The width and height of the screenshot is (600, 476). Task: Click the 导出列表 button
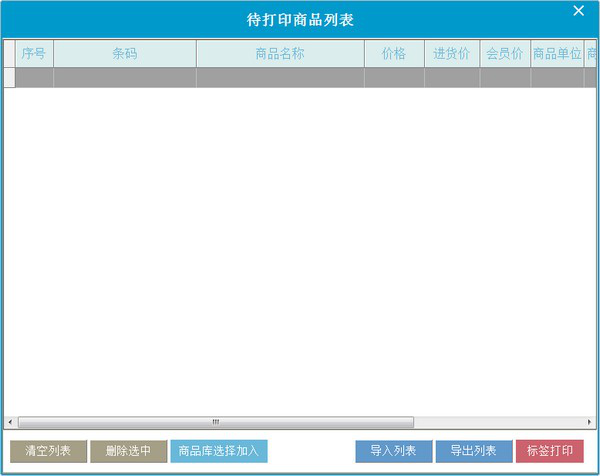click(x=474, y=451)
